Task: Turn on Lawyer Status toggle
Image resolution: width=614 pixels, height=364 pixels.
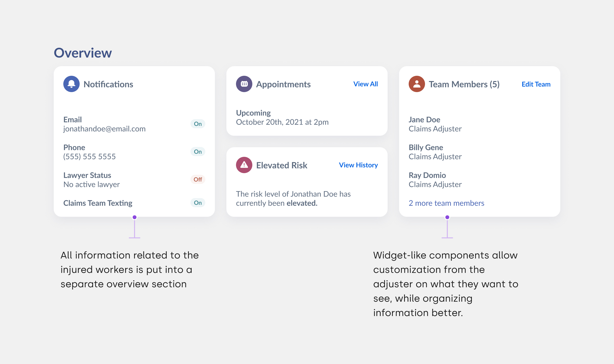Action: (x=198, y=179)
